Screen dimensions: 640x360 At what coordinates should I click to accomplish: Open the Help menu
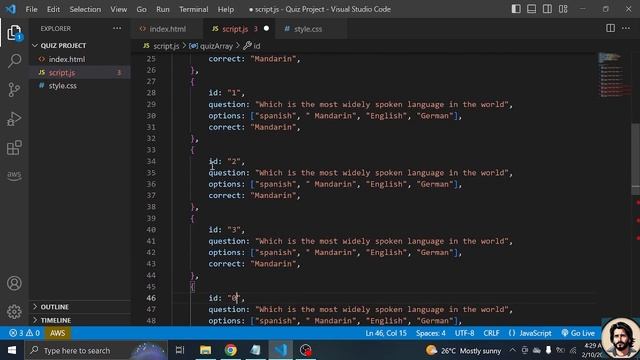226,9
